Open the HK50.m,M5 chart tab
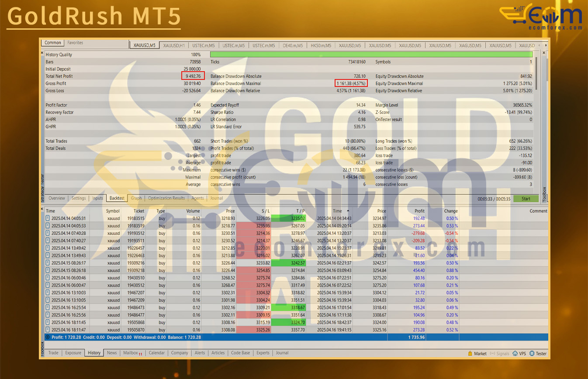This screenshot has width=588, height=379. (322, 45)
